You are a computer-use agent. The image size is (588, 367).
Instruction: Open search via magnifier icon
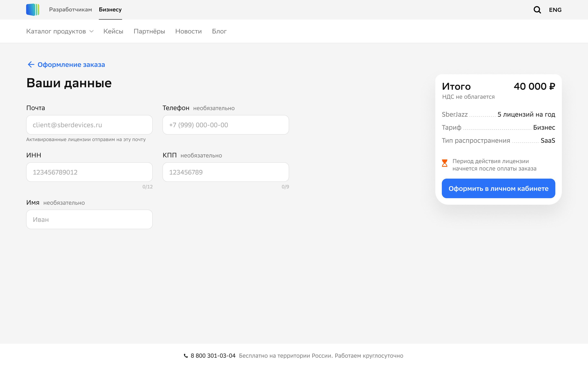point(537,10)
